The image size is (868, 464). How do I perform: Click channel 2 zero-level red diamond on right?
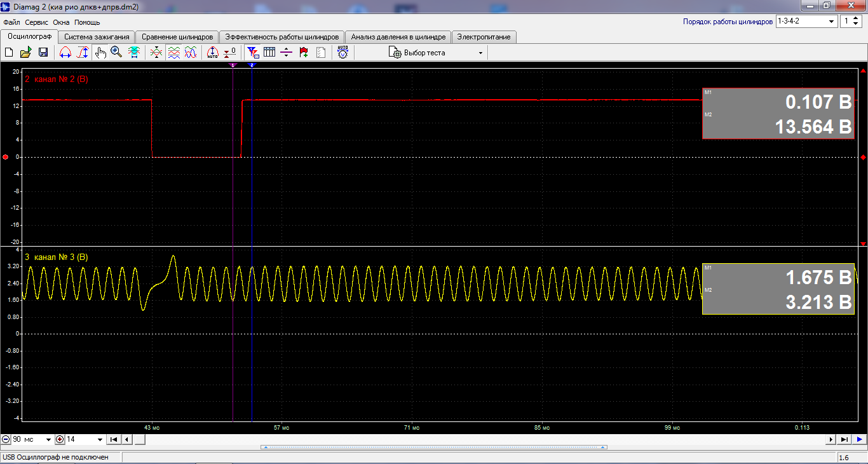pyautogui.click(x=863, y=157)
